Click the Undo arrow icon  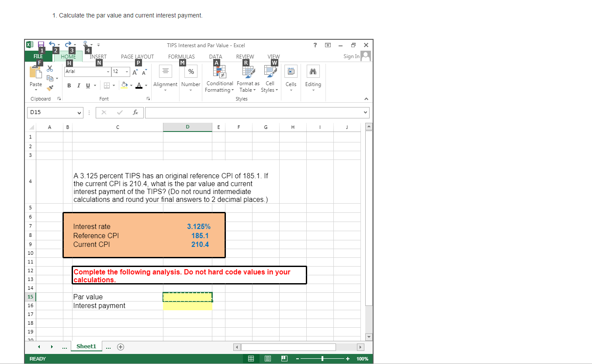pyautogui.click(x=51, y=45)
